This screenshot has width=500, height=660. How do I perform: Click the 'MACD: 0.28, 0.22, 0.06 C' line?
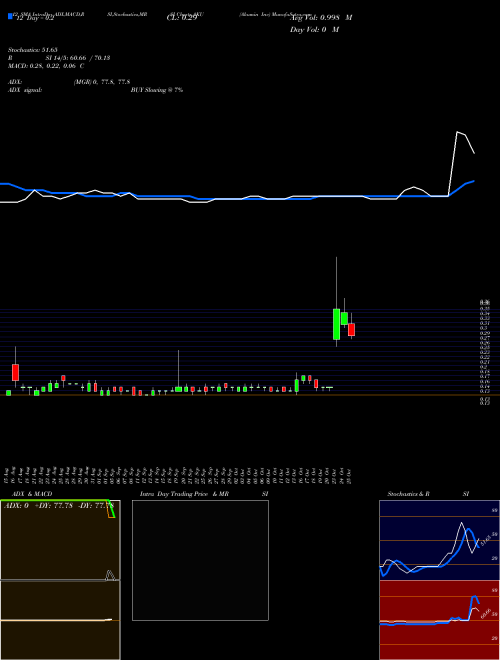coord(46,66)
